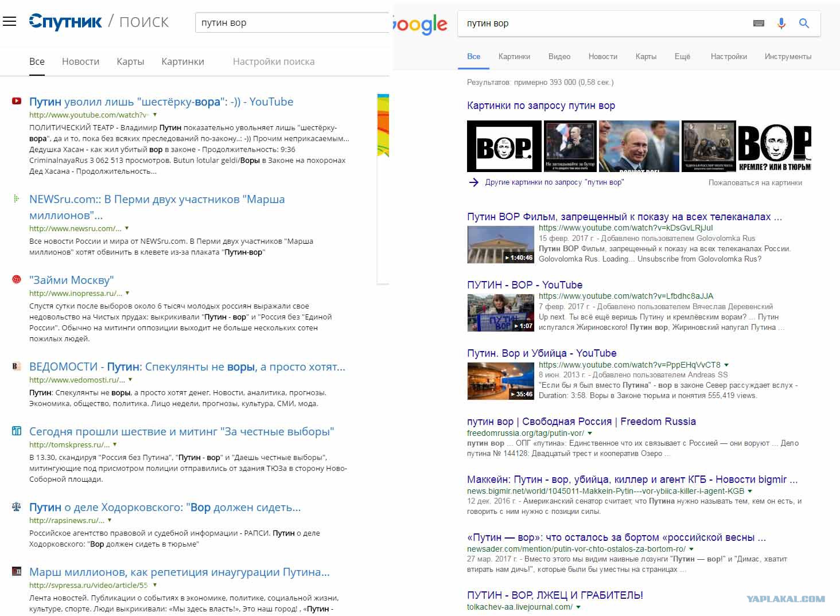Click "Пожаловаться на картинки" link

coord(755,182)
